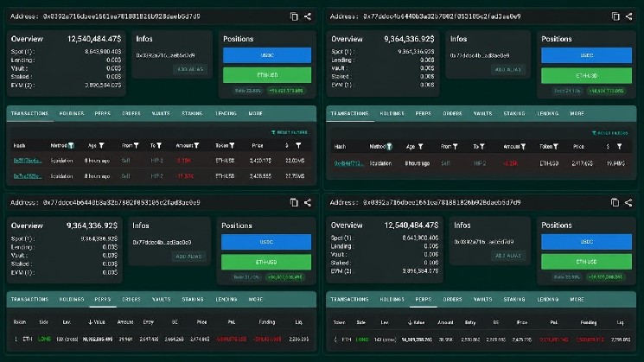Image resolution: width=644 pixels, height=362 pixels.
Task: Select blue USDC position in top-right panel
Action: (x=586, y=55)
